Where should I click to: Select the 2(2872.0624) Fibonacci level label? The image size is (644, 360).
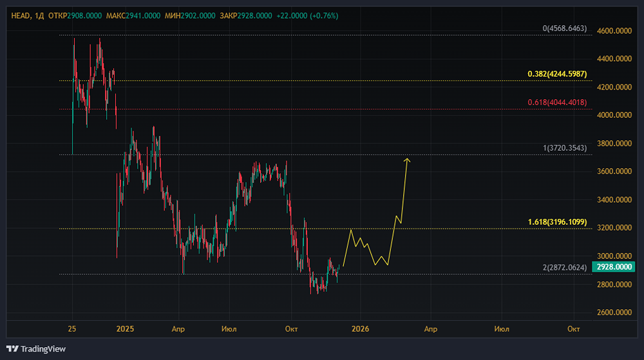pos(565,268)
